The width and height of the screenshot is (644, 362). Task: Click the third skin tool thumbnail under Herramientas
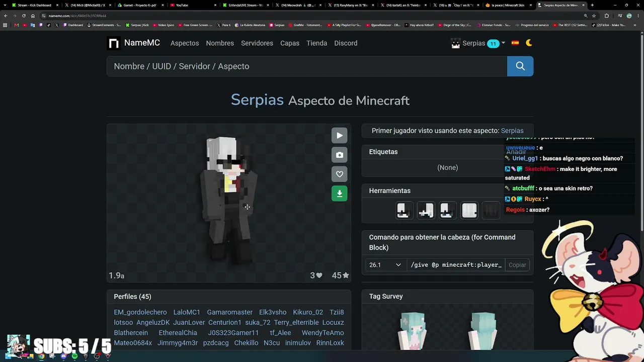coord(447,210)
